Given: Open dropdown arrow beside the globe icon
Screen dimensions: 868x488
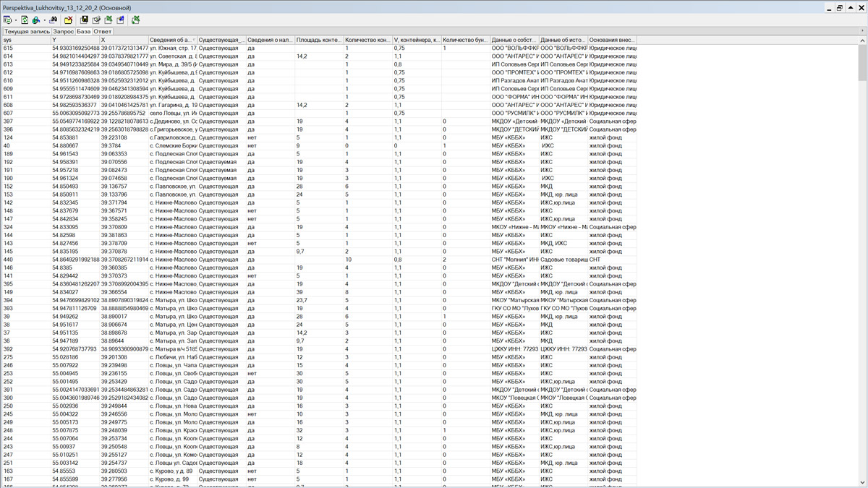Looking at the screenshot, I should (44, 20).
